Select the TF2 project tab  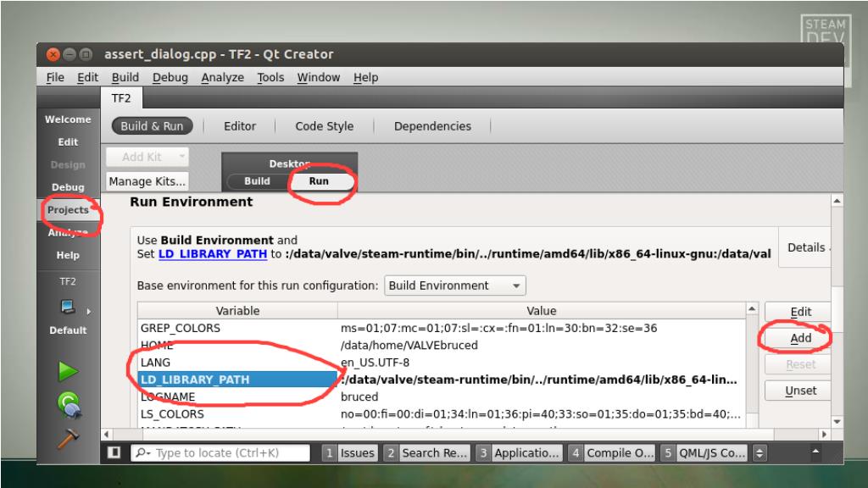pyautogui.click(x=121, y=98)
